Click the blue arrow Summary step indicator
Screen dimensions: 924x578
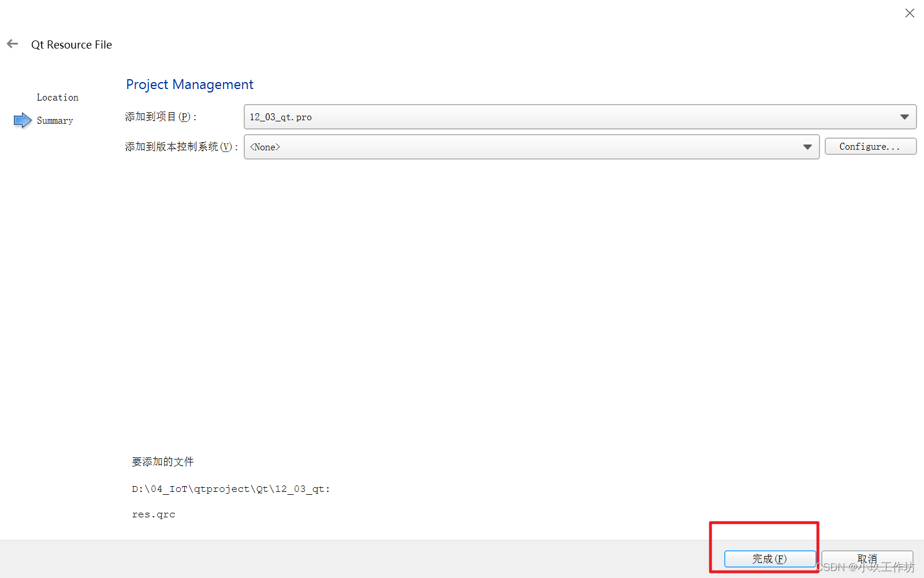[x=23, y=120]
